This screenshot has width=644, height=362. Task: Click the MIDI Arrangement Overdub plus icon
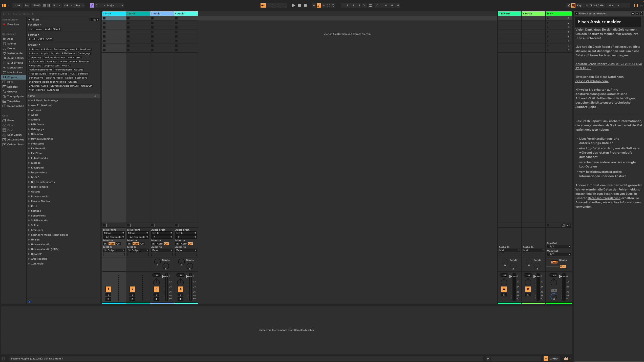314,5
